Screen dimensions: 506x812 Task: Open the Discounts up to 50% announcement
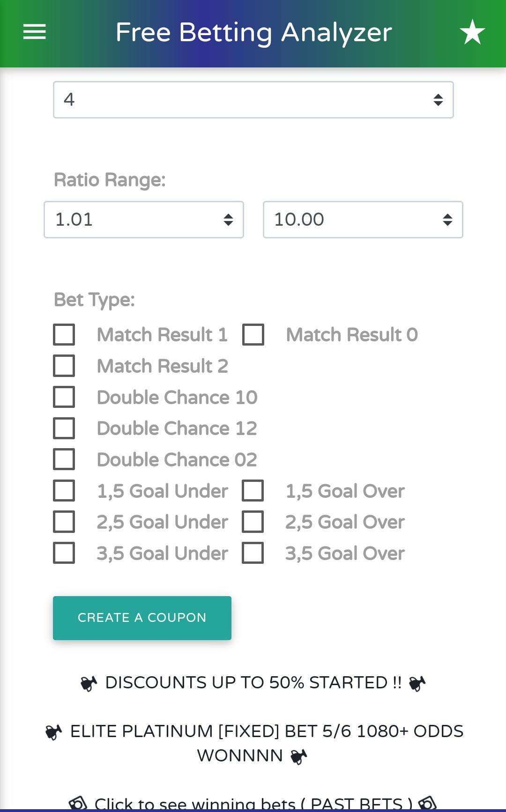coord(253,683)
